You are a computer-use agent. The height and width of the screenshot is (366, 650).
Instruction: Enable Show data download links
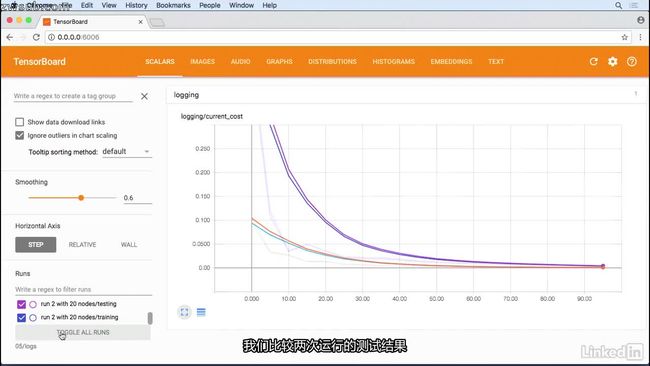pos(19,122)
